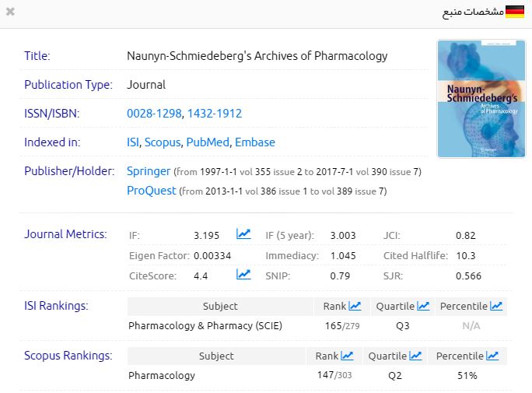
Task: Show Scopus Percentile trend chart
Action: [492, 356]
